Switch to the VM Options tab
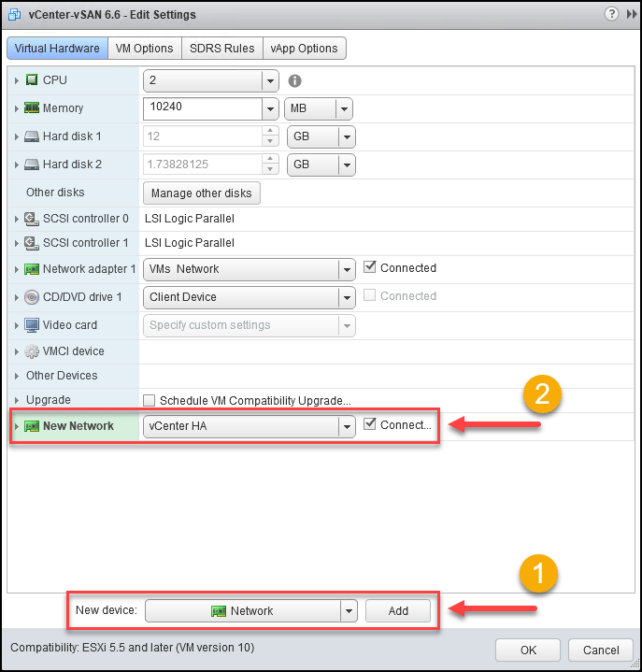This screenshot has width=642, height=672. (145, 48)
